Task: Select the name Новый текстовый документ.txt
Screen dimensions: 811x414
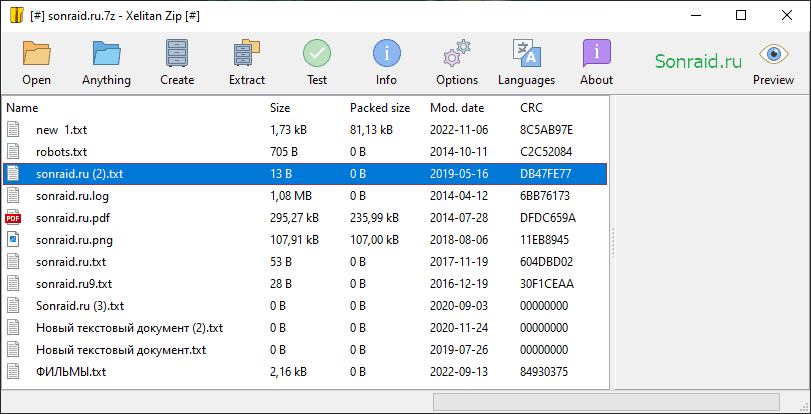Action: (x=121, y=350)
